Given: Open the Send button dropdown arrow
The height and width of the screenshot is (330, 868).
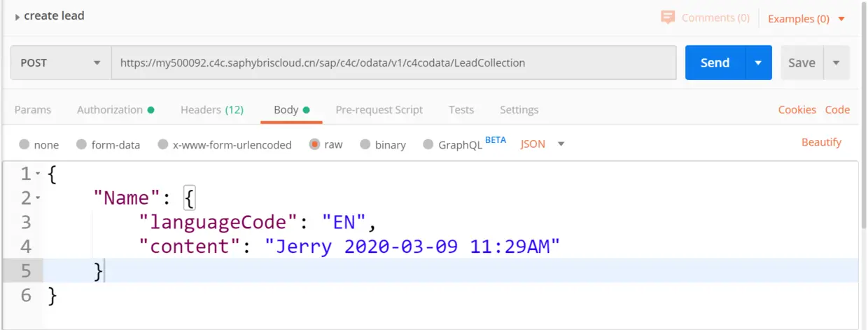Looking at the screenshot, I should click(x=758, y=63).
